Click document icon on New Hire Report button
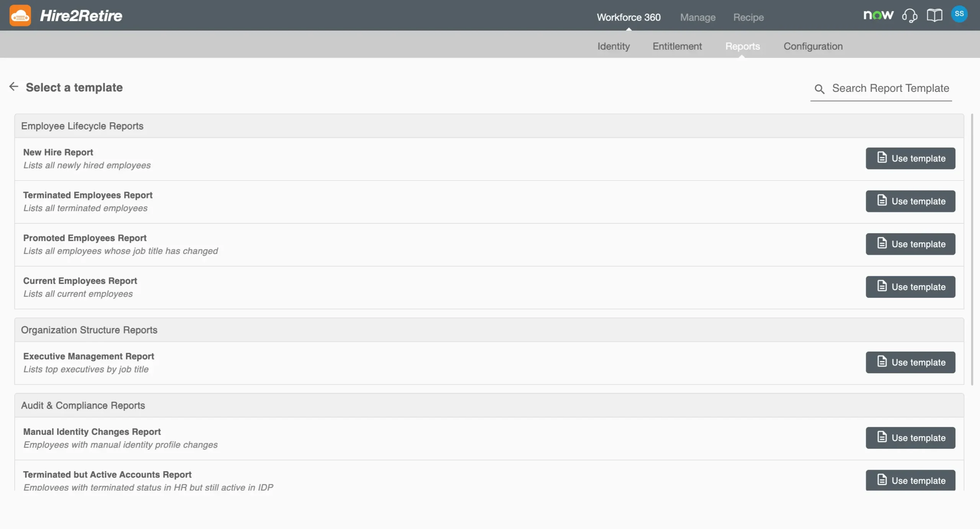 (x=882, y=158)
